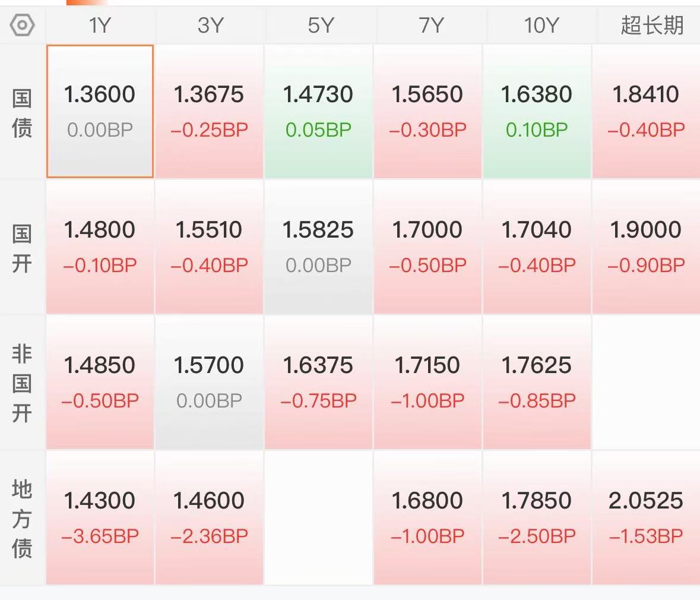Viewport: 700px width, 600px height.
Task: Open the 国债 超长期 cell 1.8410
Action: (646, 111)
